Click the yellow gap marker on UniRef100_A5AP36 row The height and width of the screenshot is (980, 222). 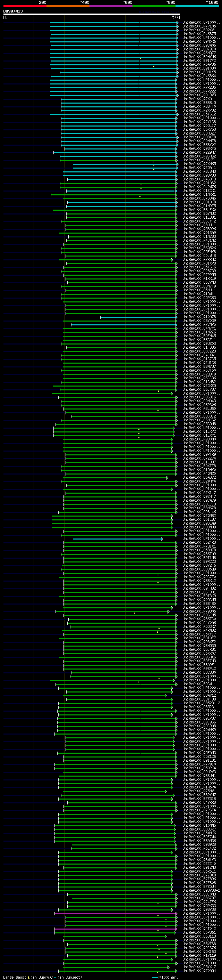pyautogui.click(x=154, y=66)
